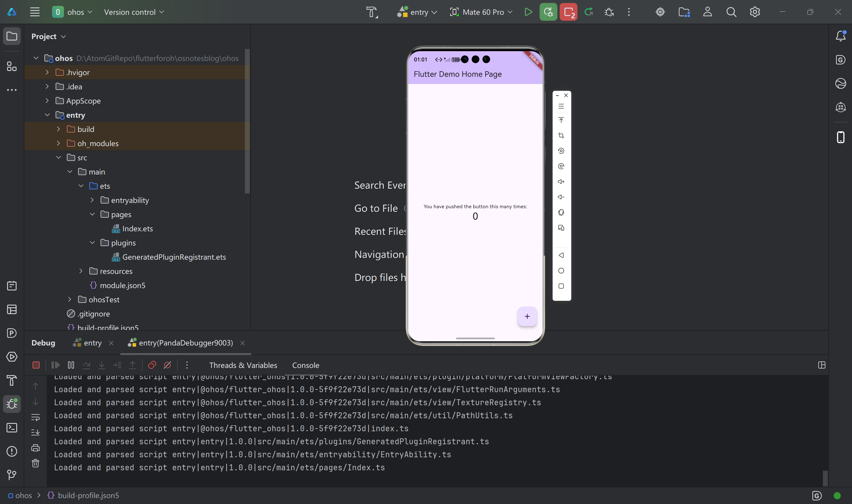The width and height of the screenshot is (852, 504).
Task: Click the green debug bug button in toolbar
Action: tap(548, 12)
